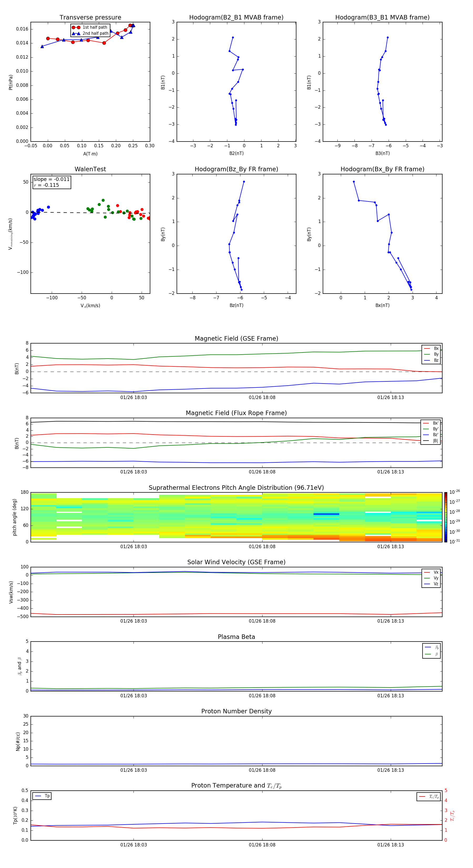Select Vy in the solar wind legend
The image size is (473, 868).
click(431, 578)
